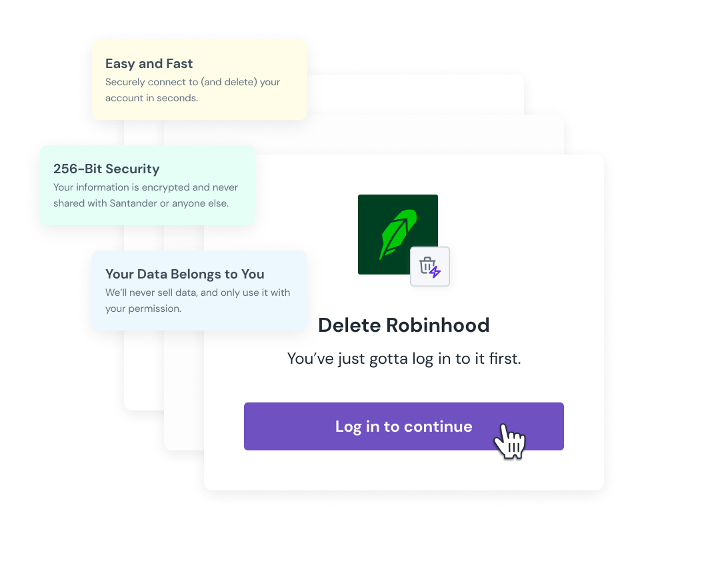
Task: Click the hand pointer cursor graphic
Action: tap(509, 441)
